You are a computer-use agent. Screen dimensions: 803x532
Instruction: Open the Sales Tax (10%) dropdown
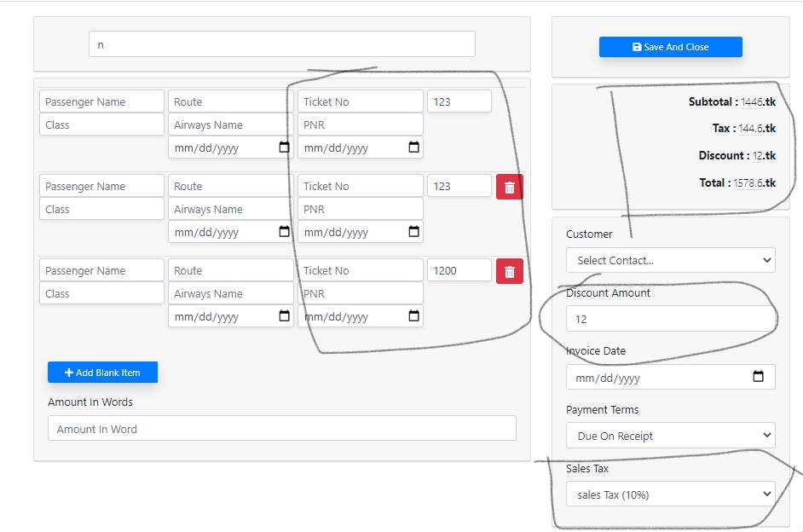tap(670, 494)
